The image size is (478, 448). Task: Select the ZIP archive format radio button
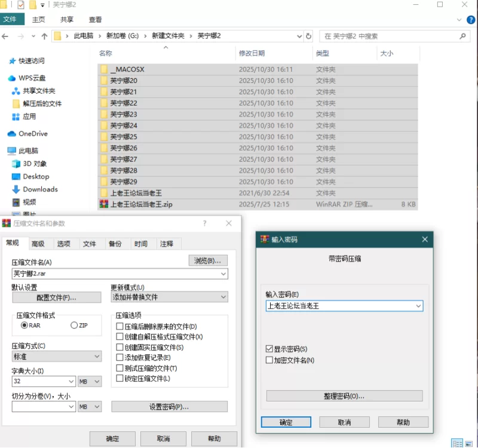[x=74, y=326]
